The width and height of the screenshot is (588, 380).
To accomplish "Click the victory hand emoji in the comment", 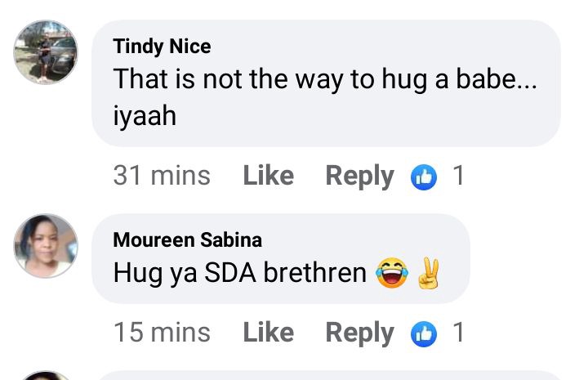I will tap(429, 273).
